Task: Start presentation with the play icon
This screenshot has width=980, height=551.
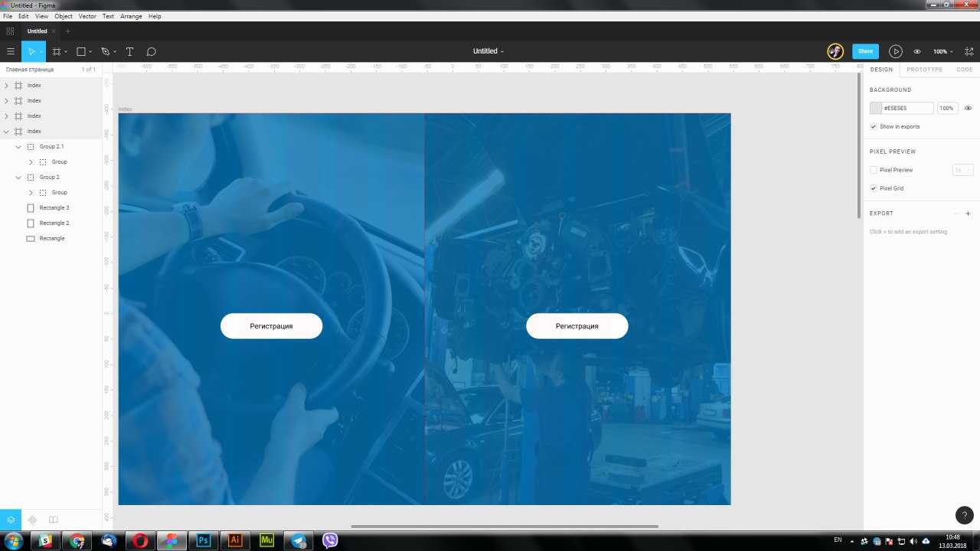Action: tap(896, 51)
